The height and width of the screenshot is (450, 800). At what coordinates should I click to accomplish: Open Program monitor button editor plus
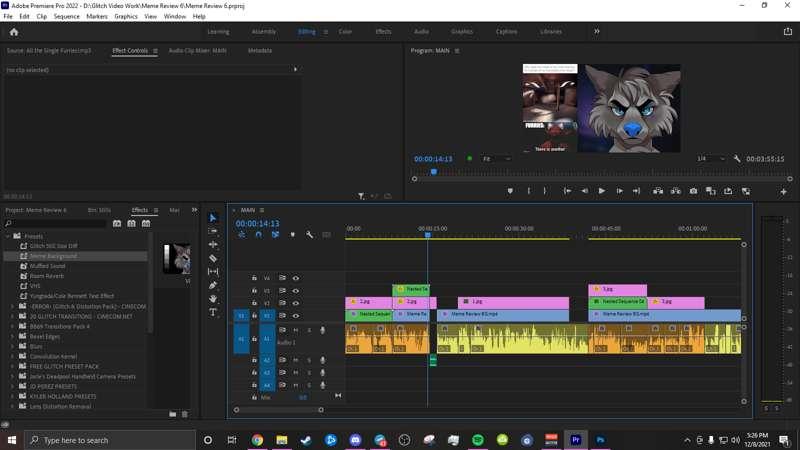783,191
